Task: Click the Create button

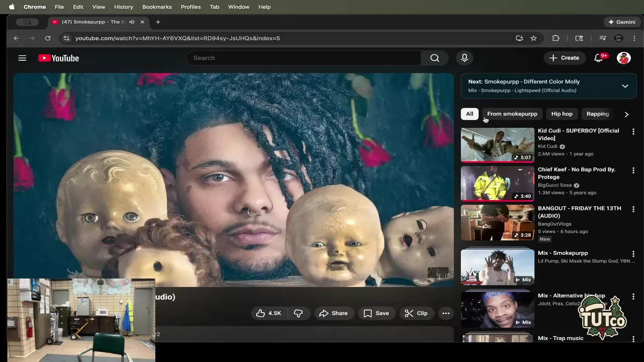Action: 564,58
